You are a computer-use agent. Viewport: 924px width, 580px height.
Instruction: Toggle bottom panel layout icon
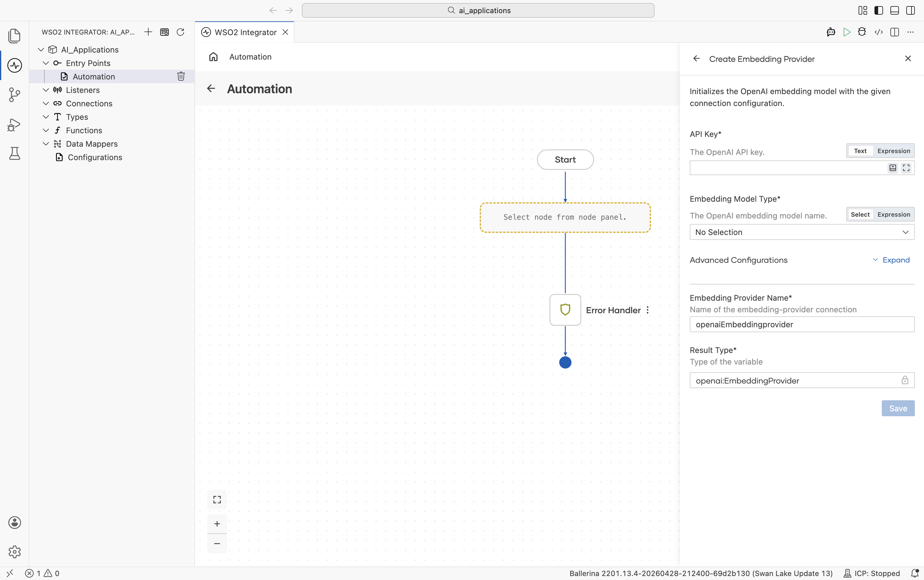[x=894, y=10]
